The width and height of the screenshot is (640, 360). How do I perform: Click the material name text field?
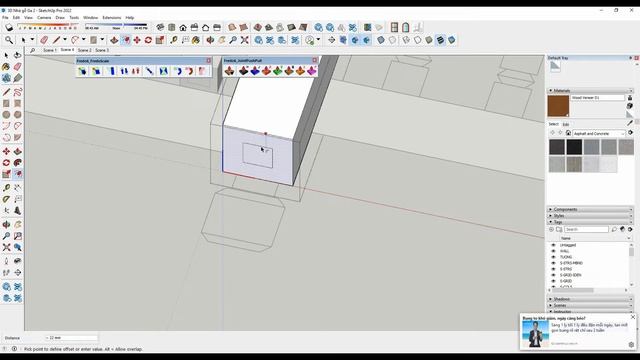click(598, 98)
